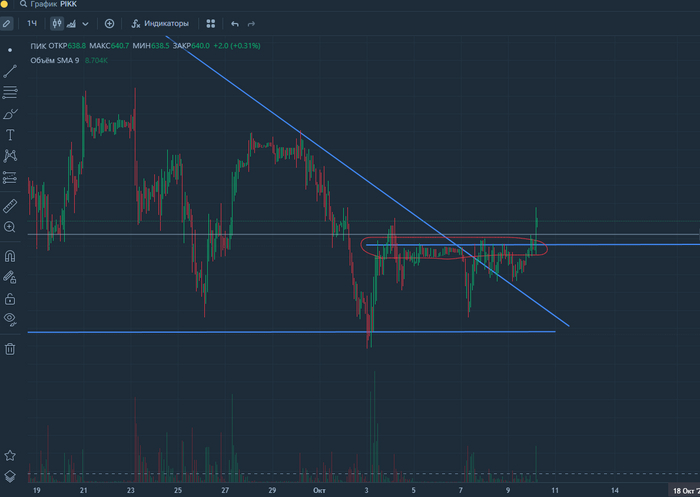
Task: Click the 14 date on time axis
Action: (615, 490)
